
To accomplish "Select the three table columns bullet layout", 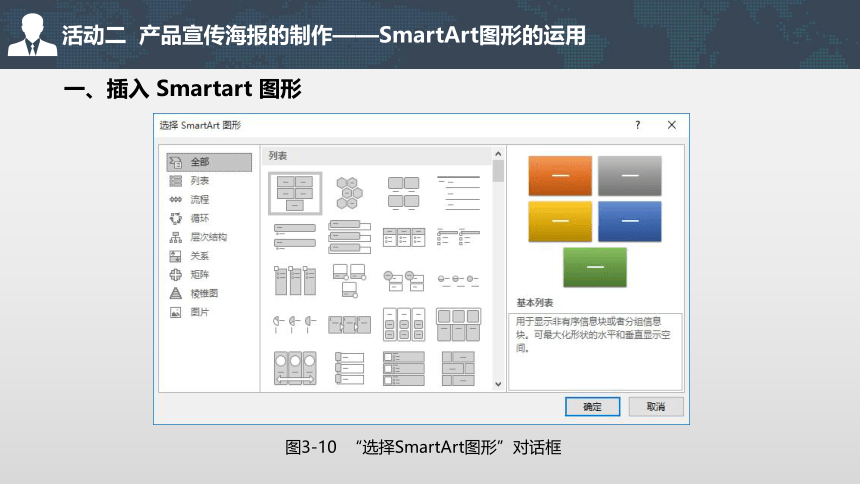I will pyautogui.click(x=404, y=237).
